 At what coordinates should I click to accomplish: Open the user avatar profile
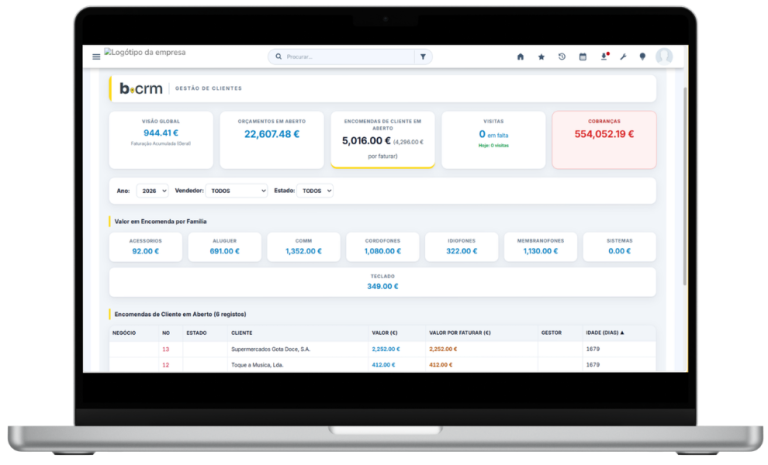pos(664,56)
